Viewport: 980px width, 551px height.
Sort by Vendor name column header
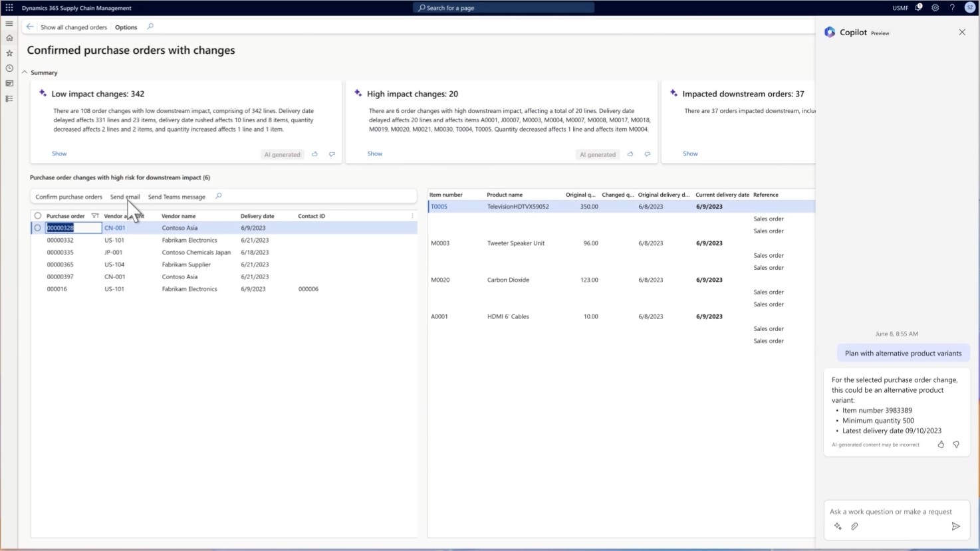coord(179,216)
